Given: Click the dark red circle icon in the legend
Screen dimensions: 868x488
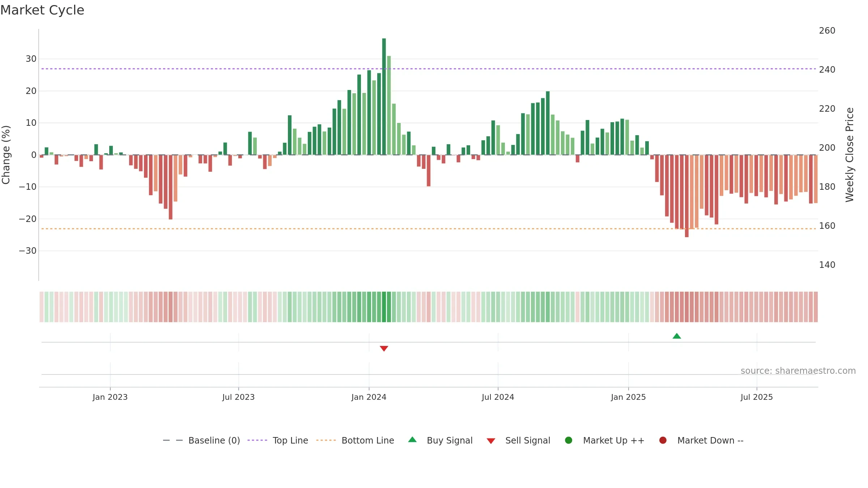Looking at the screenshot, I should pos(663,440).
